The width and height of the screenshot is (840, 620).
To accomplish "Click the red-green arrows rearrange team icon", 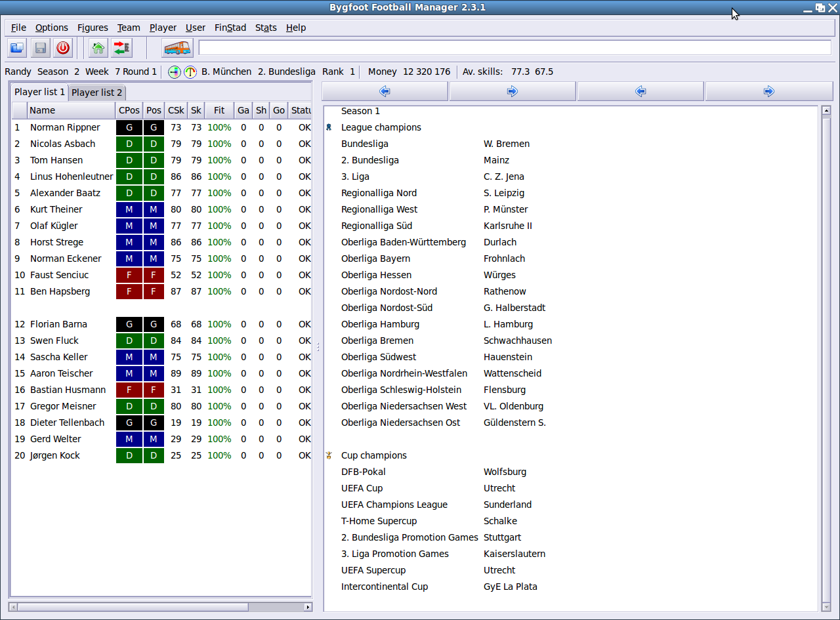I will pos(121,48).
